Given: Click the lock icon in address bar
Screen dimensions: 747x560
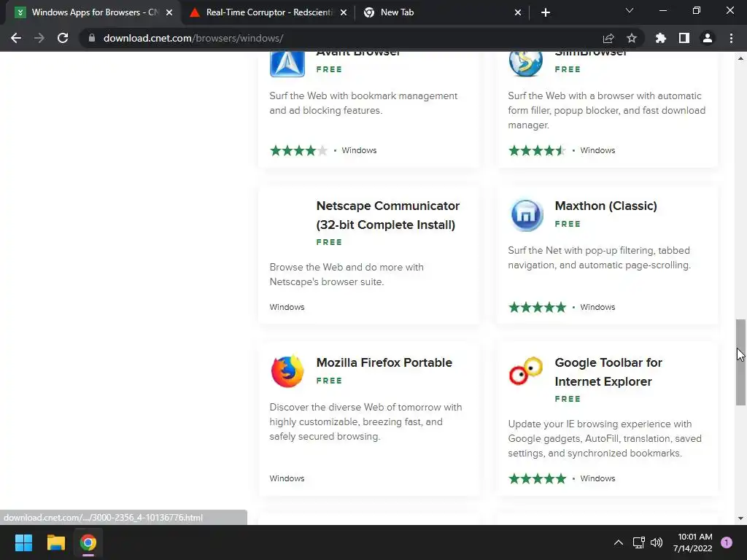Looking at the screenshot, I should pos(92,38).
